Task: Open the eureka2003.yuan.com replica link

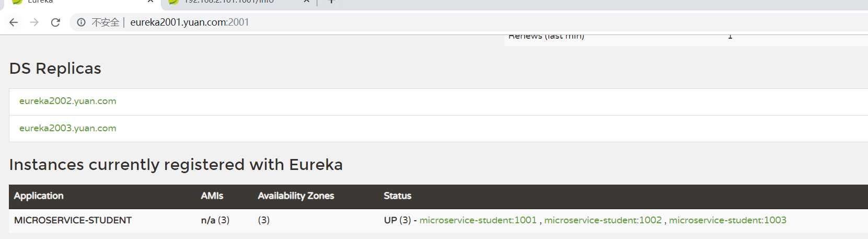Action: (x=68, y=128)
